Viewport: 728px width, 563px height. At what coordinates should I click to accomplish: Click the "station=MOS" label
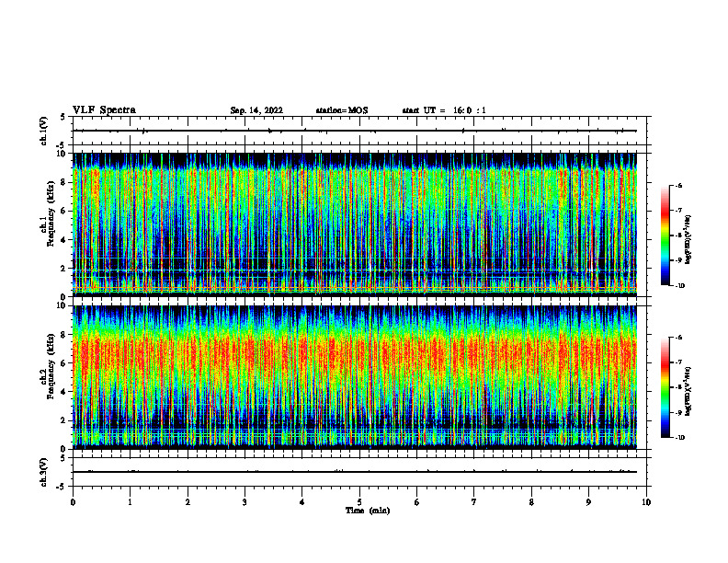pyautogui.click(x=342, y=110)
